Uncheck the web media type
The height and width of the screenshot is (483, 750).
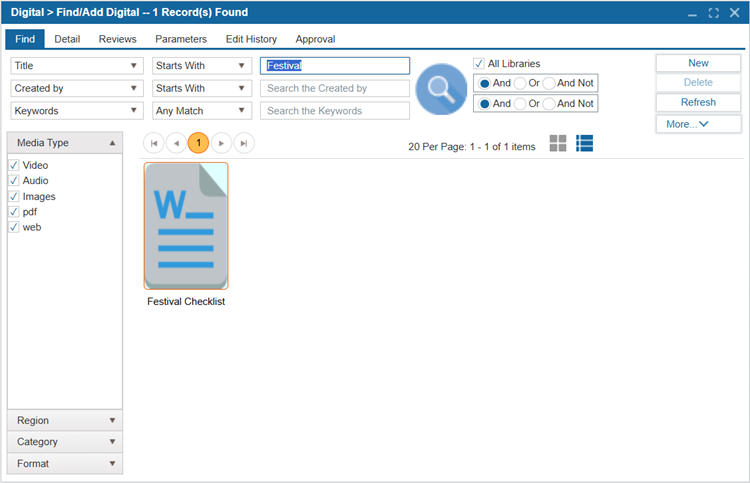pyautogui.click(x=14, y=227)
